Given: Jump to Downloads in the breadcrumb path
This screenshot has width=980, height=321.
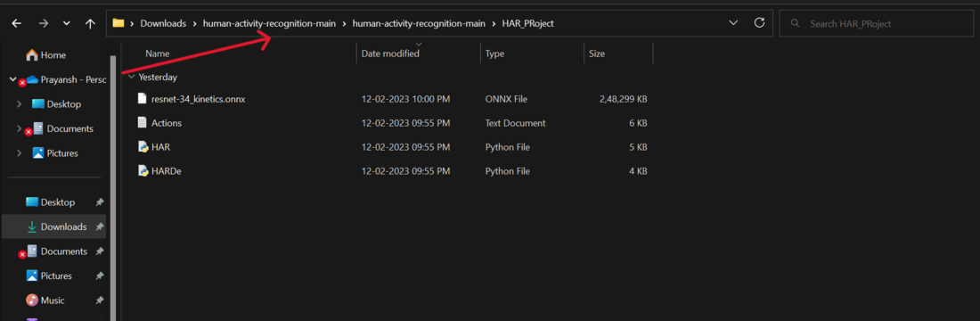Looking at the screenshot, I should point(163,24).
